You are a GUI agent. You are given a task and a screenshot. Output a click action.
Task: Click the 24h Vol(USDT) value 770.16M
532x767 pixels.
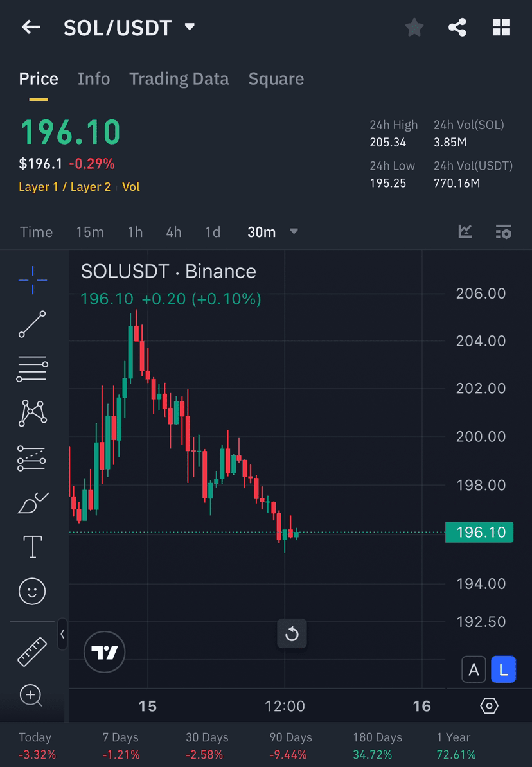click(457, 184)
